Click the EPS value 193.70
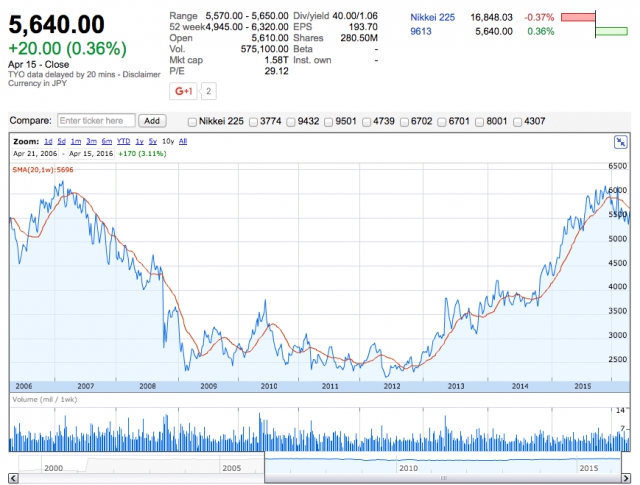The image size is (640, 485). pyautogui.click(x=363, y=27)
